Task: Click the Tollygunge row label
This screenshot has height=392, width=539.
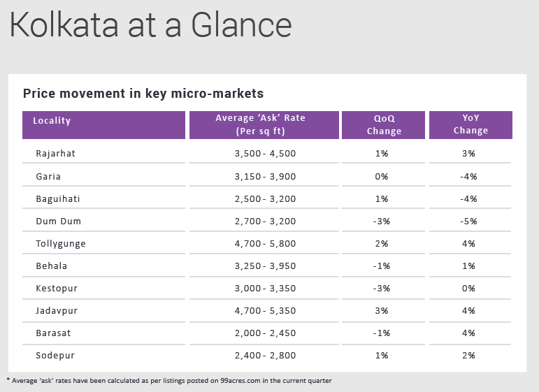Action: point(61,243)
